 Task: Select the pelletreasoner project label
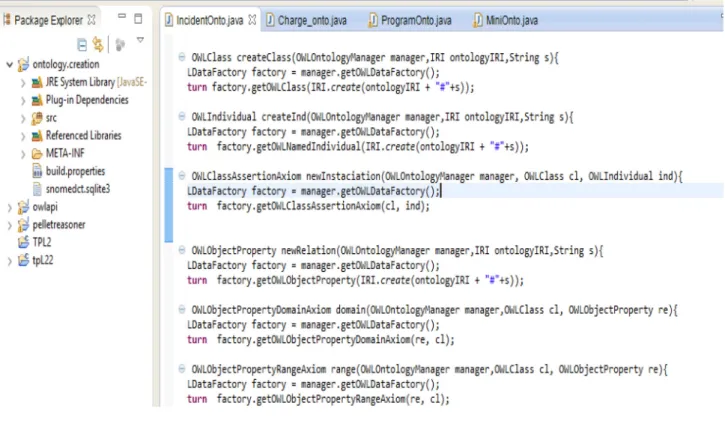click(59, 225)
